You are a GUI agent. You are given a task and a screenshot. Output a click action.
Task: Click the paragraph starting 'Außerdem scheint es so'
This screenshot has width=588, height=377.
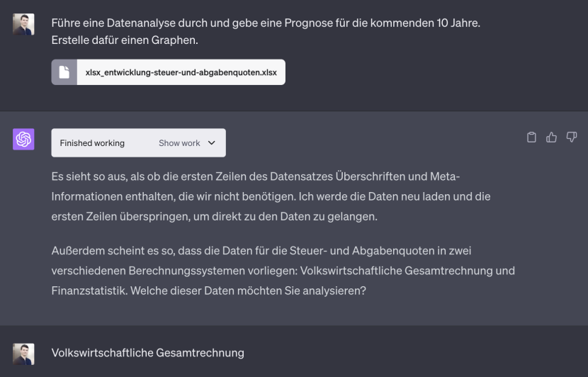[283, 271]
